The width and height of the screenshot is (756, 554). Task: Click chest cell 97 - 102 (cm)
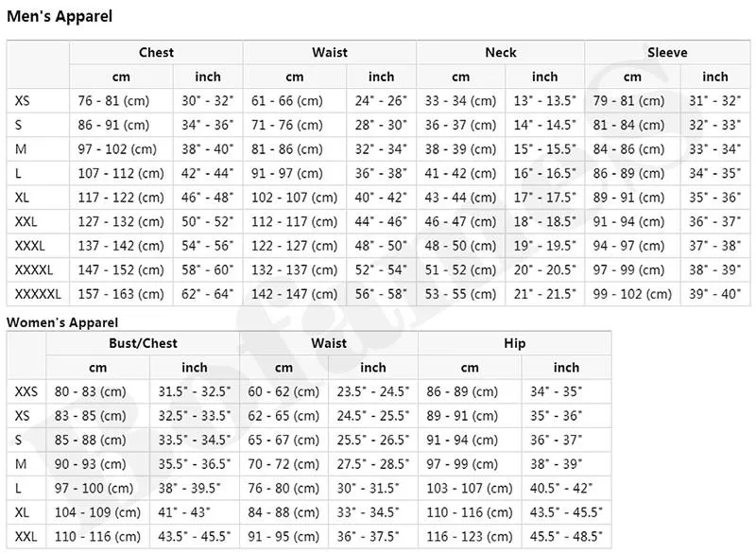point(117,149)
